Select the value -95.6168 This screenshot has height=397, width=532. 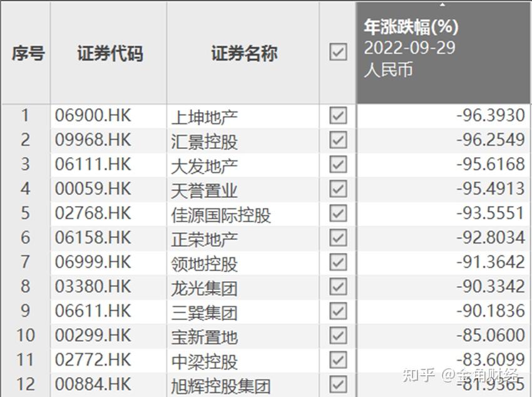(x=491, y=164)
